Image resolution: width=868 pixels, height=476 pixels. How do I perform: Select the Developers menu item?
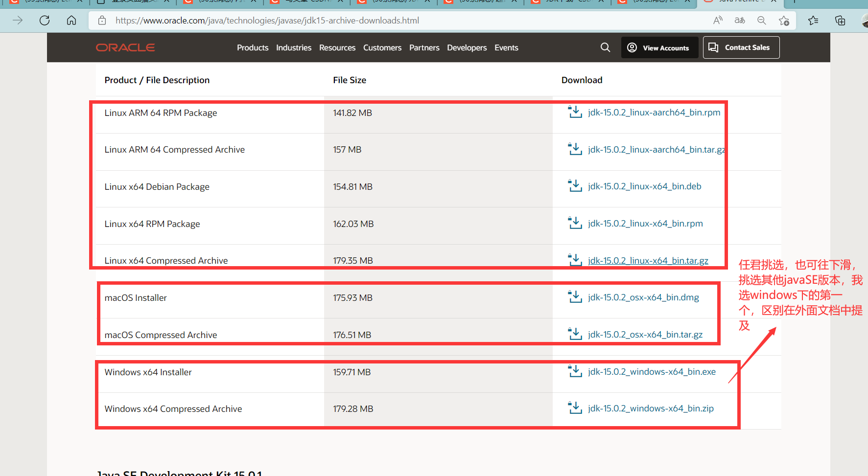click(x=467, y=47)
